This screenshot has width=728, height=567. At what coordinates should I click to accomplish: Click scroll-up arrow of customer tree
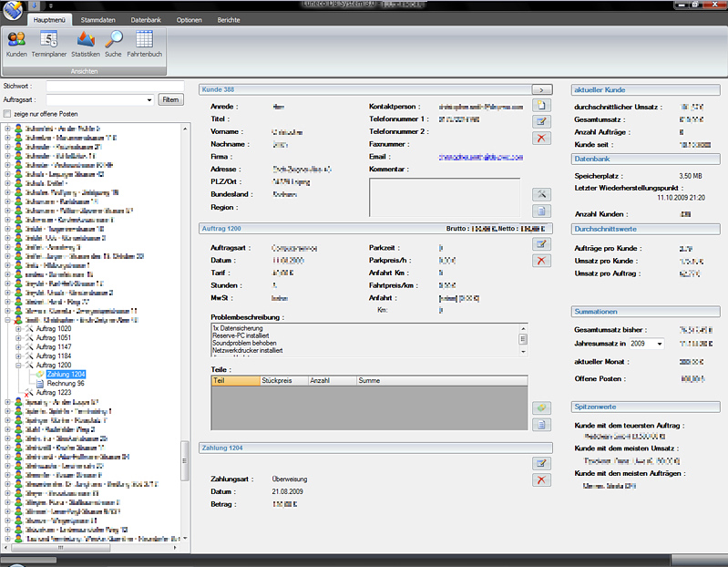pyautogui.click(x=185, y=129)
